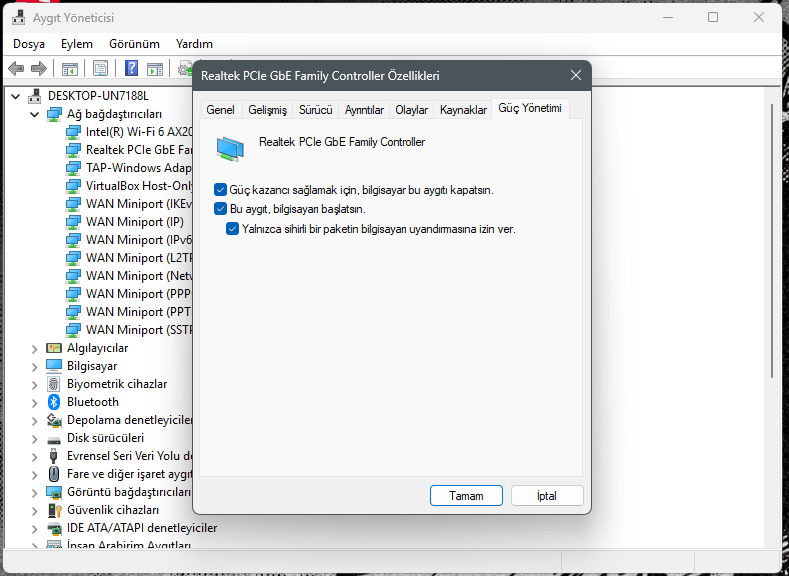Open the Dosya menu
Screen dimensions: 789x576
tap(29, 44)
